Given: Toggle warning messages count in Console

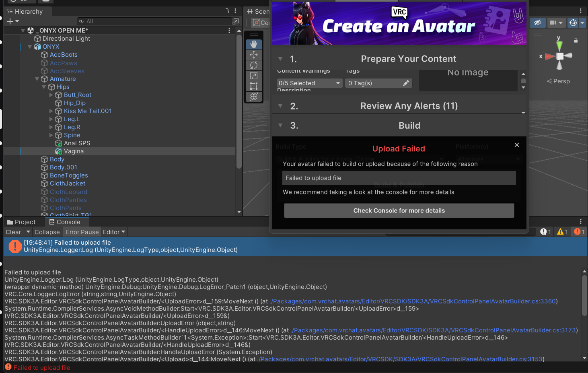Looking at the screenshot, I should point(562,232).
